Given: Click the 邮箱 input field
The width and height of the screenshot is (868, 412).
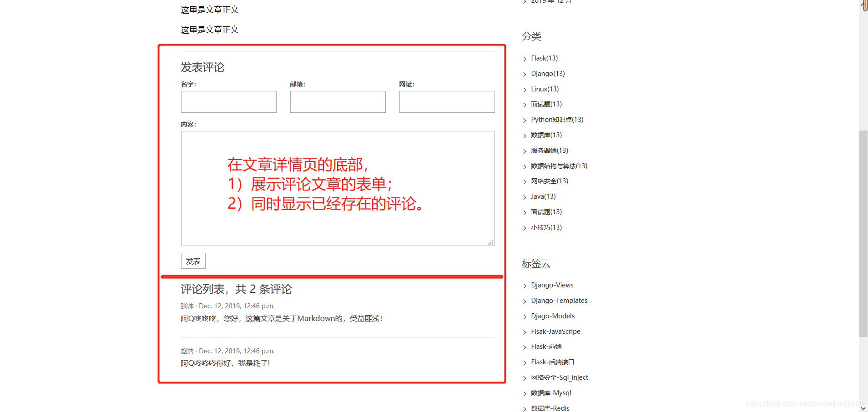Looking at the screenshot, I should tap(338, 101).
